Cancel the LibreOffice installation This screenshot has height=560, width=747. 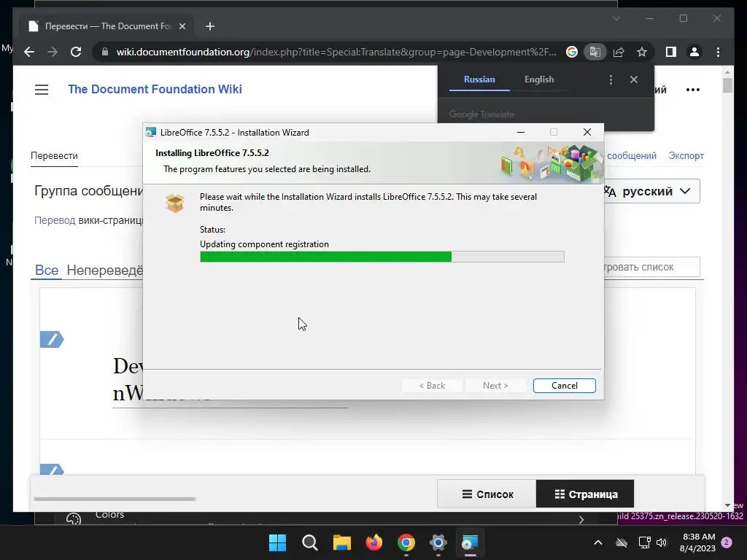tap(564, 385)
